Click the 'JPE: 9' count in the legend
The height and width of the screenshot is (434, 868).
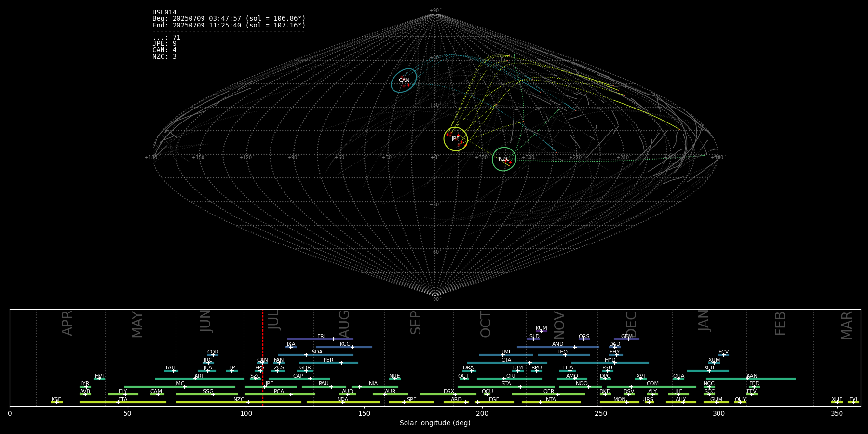click(x=164, y=44)
